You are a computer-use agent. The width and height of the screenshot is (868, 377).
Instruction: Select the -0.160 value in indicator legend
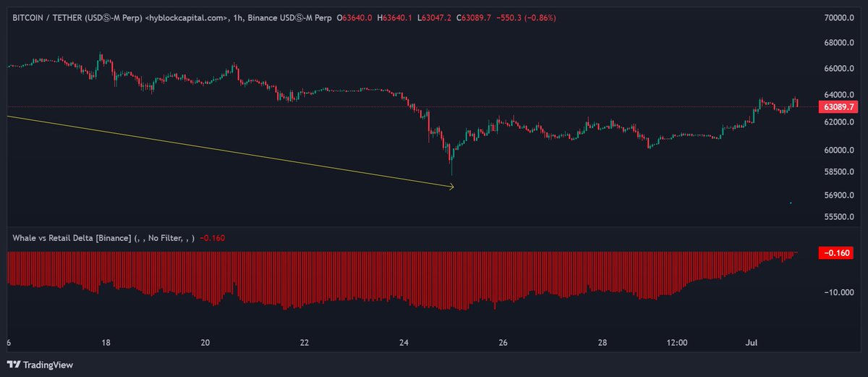212,238
